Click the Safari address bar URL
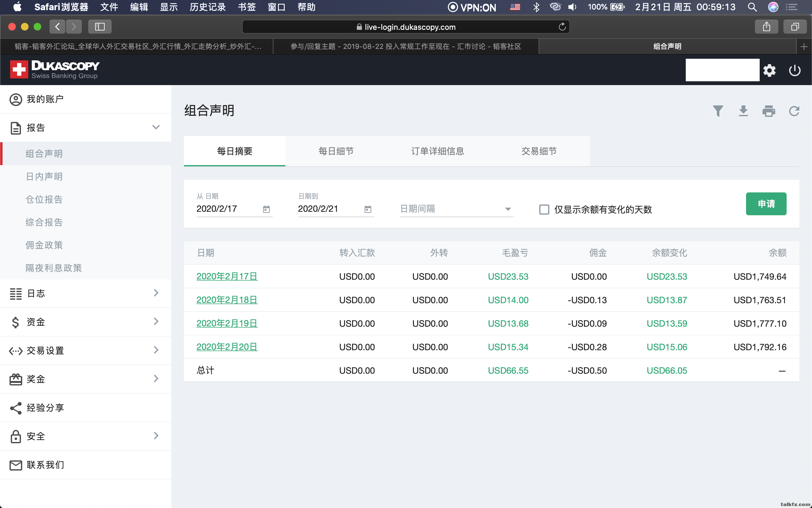 pos(406,27)
